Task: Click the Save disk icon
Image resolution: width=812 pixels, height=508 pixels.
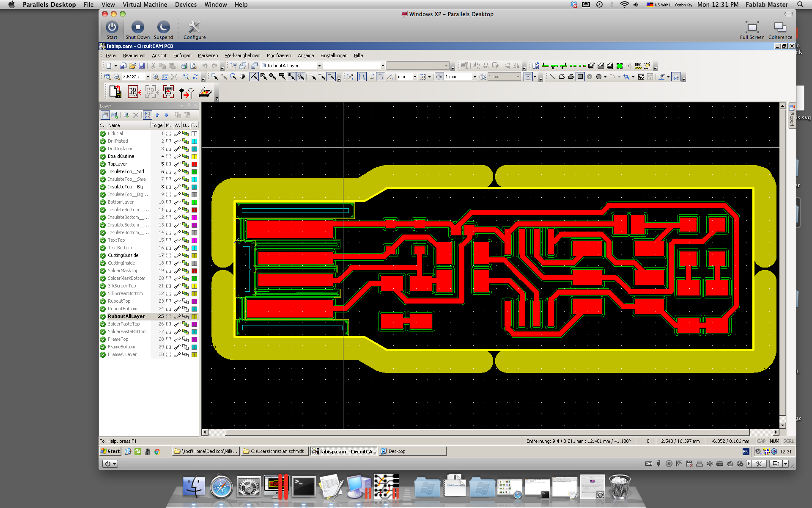Action: click(142, 66)
